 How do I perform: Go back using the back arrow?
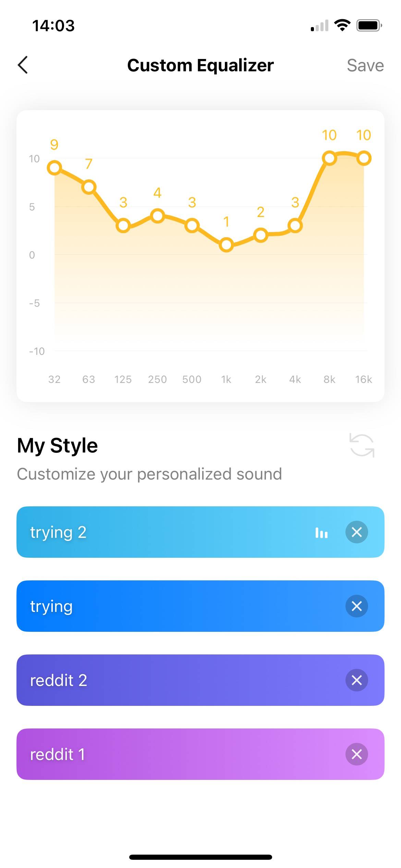(23, 65)
